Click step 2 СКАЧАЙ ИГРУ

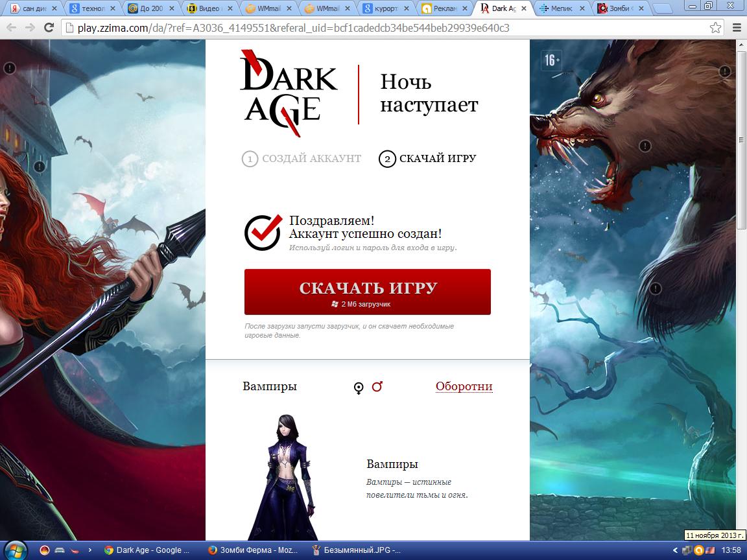tap(427, 159)
